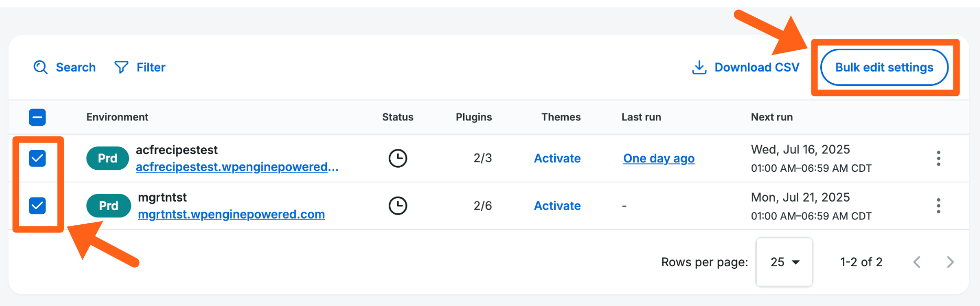The image size is (980, 306).
Task: Toggle the select-all header checkbox
Action: click(37, 117)
